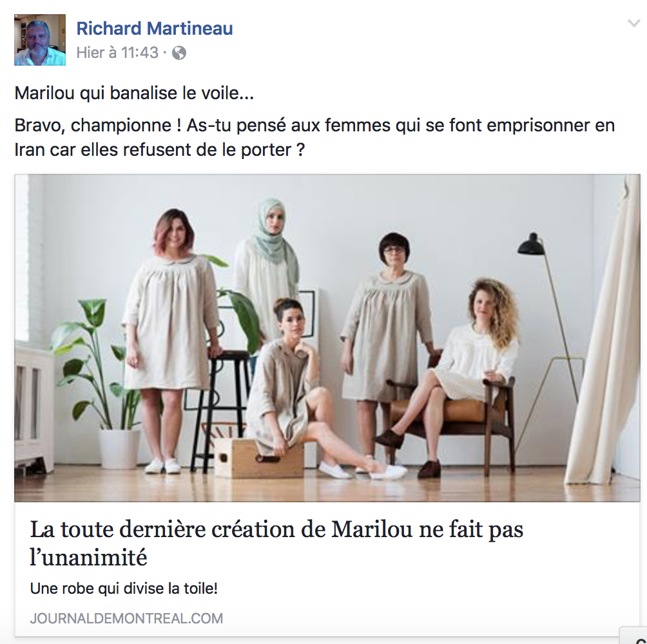This screenshot has height=644, width=647.
Task: Click the woman wearing green hijab in photo
Action: (x=267, y=268)
